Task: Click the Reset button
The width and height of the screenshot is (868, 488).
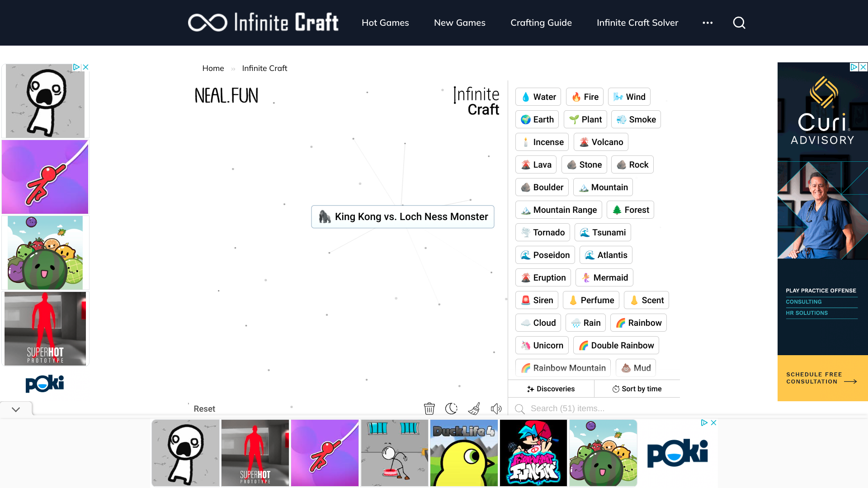Action: point(204,408)
